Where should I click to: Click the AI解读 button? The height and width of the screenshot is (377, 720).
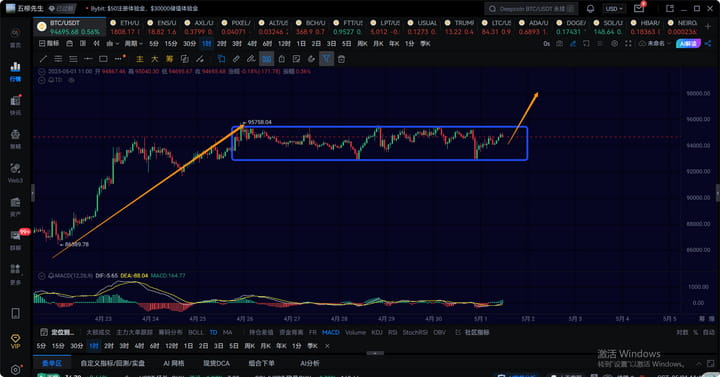(x=688, y=44)
